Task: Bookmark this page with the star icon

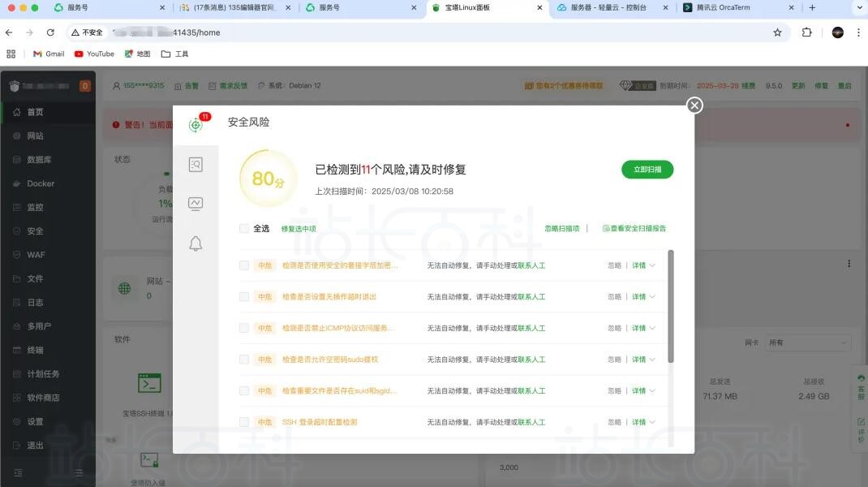Action: pyautogui.click(x=777, y=32)
